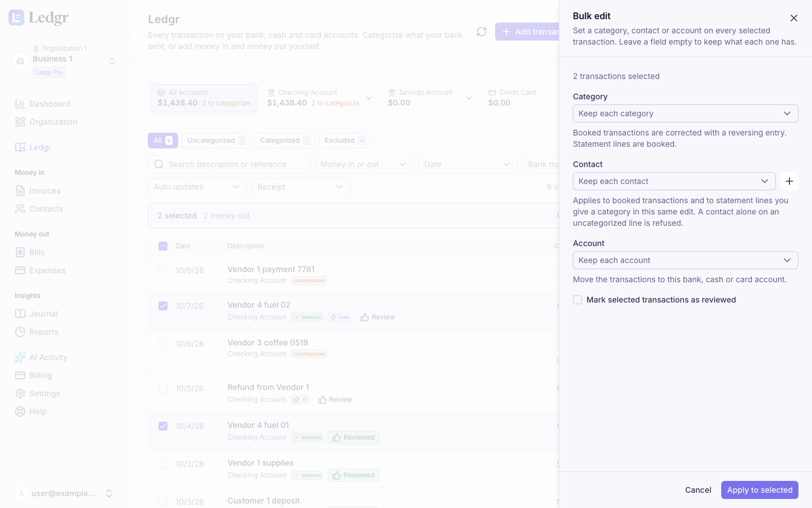The width and height of the screenshot is (812, 508).
Task: Open Journal in the sidebar
Action: point(65,314)
